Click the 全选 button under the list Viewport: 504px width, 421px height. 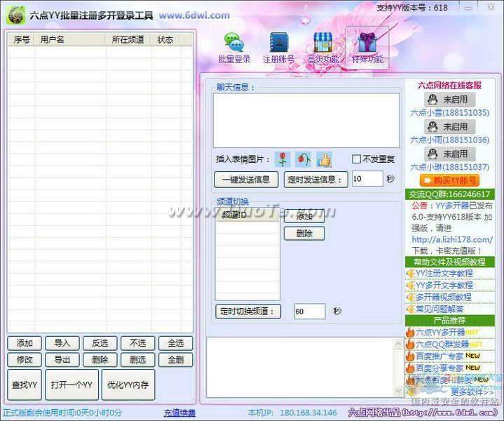[x=175, y=343]
